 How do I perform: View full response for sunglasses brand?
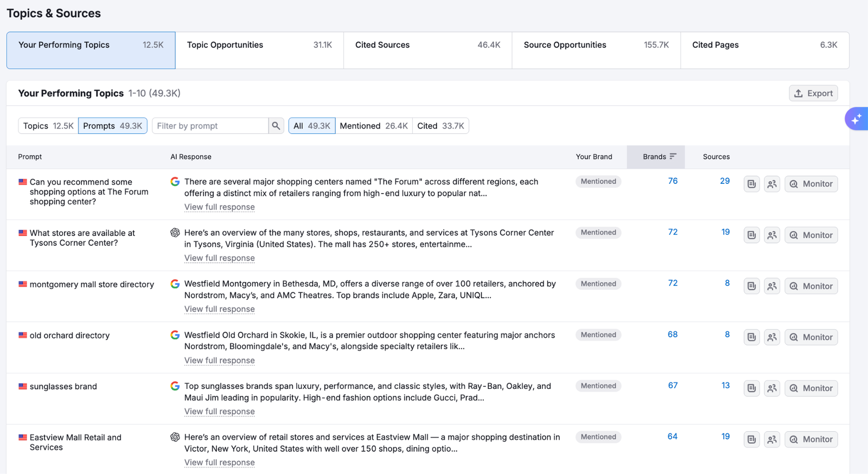(x=219, y=412)
